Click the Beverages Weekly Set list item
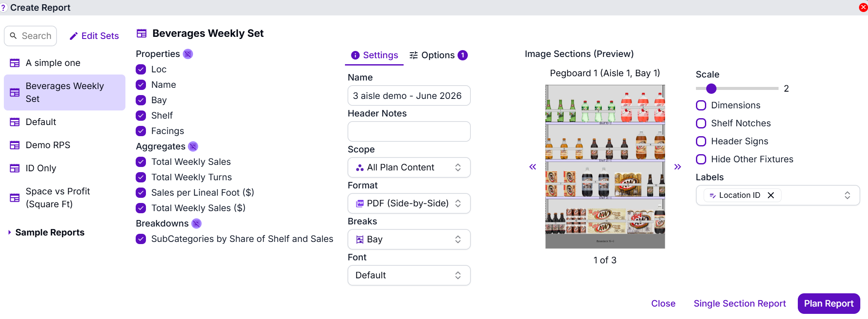The height and width of the screenshot is (319, 868). (x=65, y=92)
